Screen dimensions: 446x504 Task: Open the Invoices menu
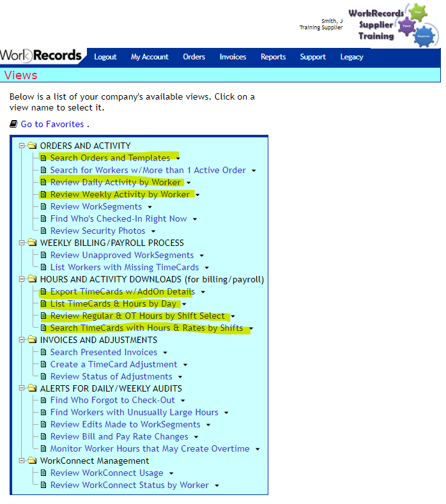click(x=233, y=57)
